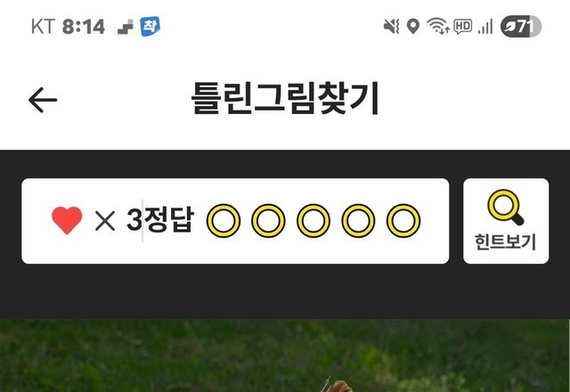The width and height of the screenshot is (570, 392).
Task: Tap the grassy puzzle image
Action: point(285,355)
